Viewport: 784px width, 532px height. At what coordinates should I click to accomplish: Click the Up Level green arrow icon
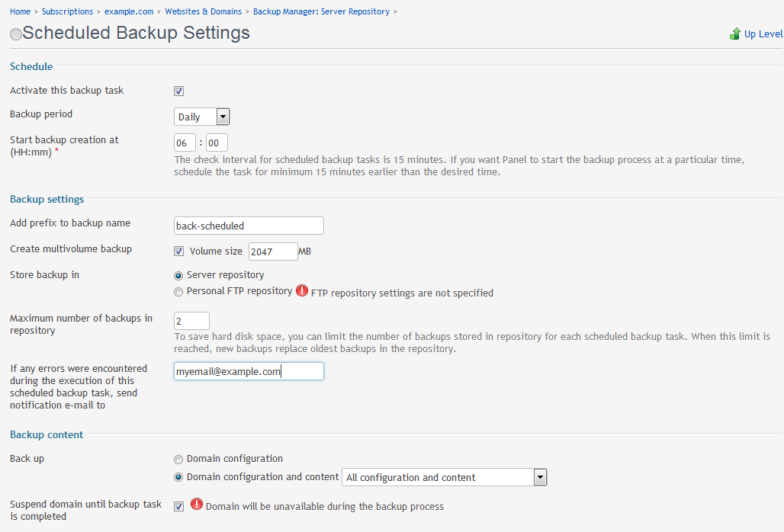coord(735,34)
